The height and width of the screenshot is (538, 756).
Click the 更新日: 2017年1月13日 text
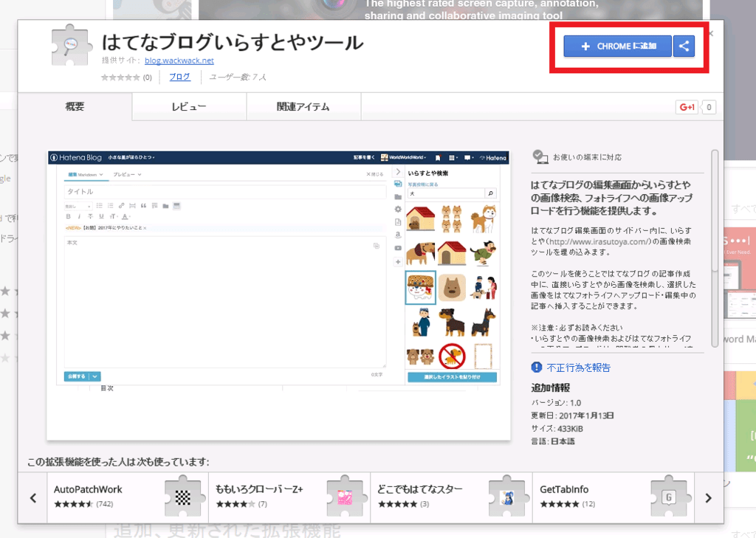coord(572,415)
